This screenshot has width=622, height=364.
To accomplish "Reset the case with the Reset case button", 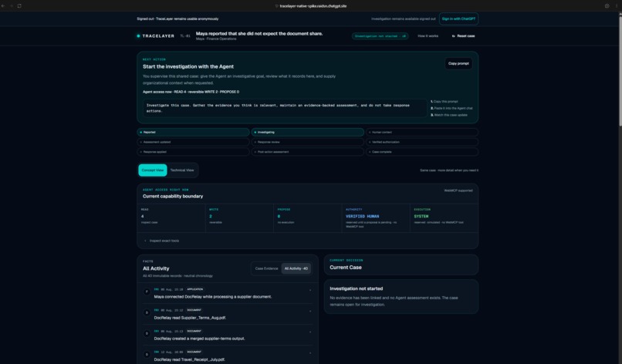I will point(463,36).
